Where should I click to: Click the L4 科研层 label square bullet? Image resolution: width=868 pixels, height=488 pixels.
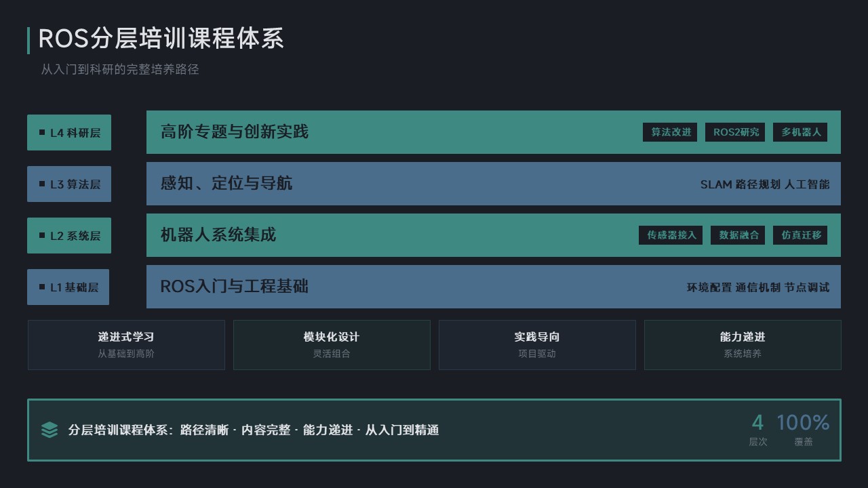click(x=42, y=132)
